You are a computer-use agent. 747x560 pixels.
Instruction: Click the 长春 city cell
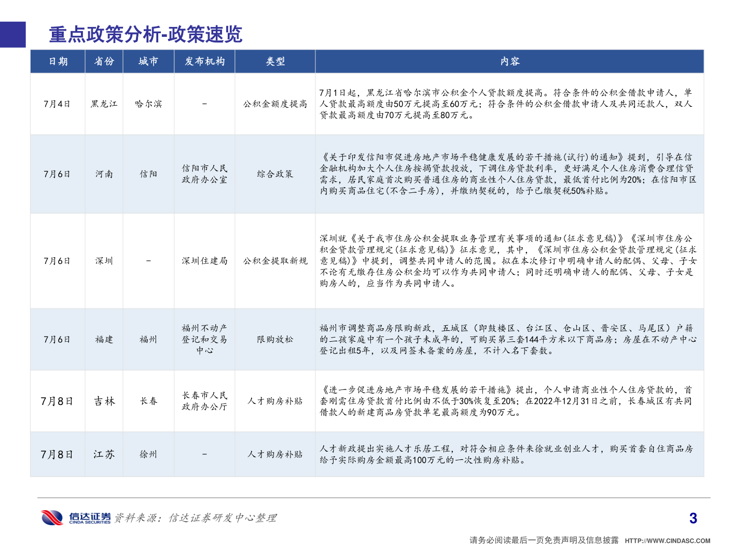[148, 401]
